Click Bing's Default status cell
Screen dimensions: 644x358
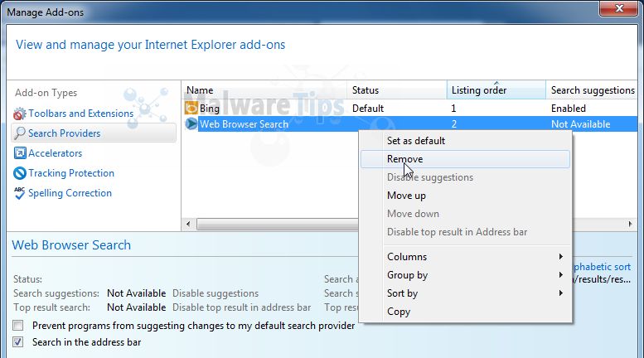[368, 109]
